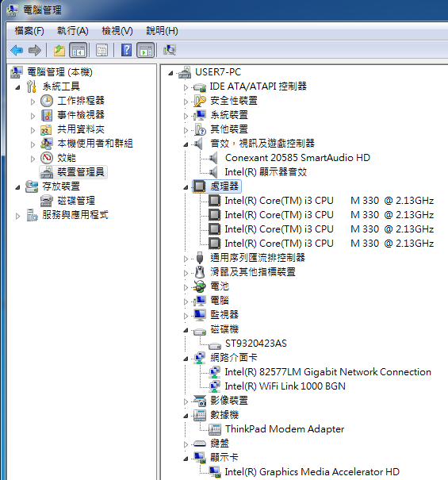Select Intel(R) Graphics Media Accelerator HD
Image resolution: width=448 pixels, height=480 pixels.
point(312,472)
